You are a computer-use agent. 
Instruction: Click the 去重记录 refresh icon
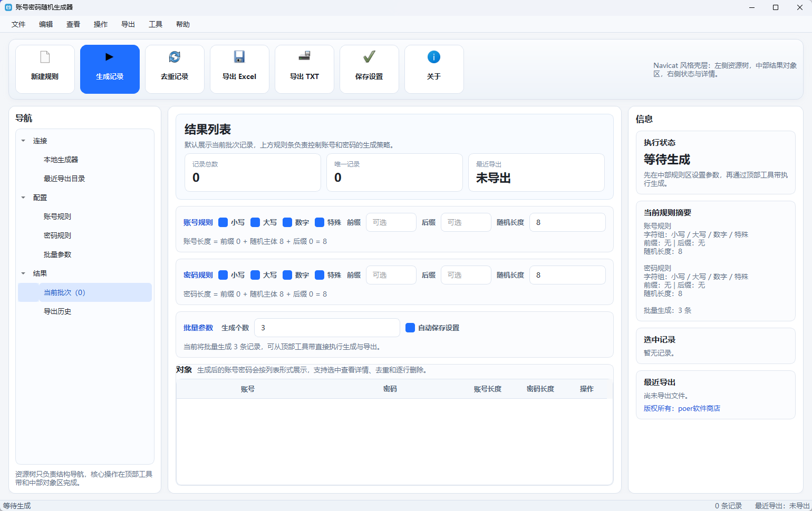point(175,57)
